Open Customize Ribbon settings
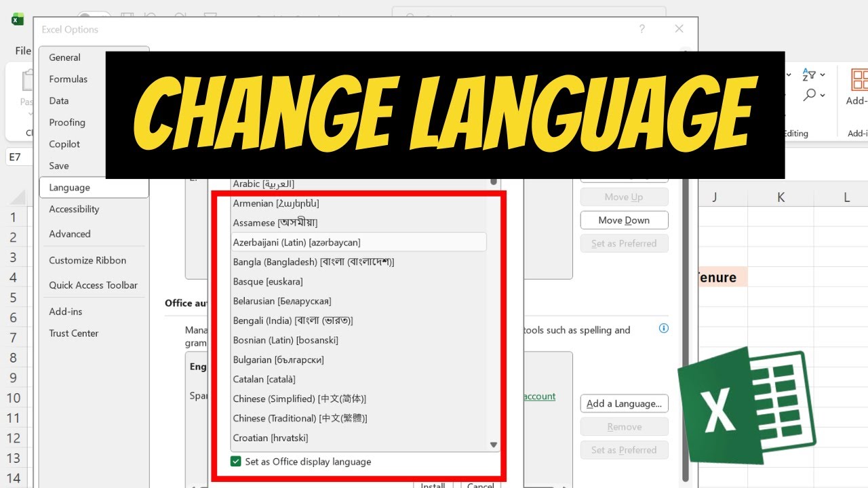The height and width of the screenshot is (488, 868). 94,260
